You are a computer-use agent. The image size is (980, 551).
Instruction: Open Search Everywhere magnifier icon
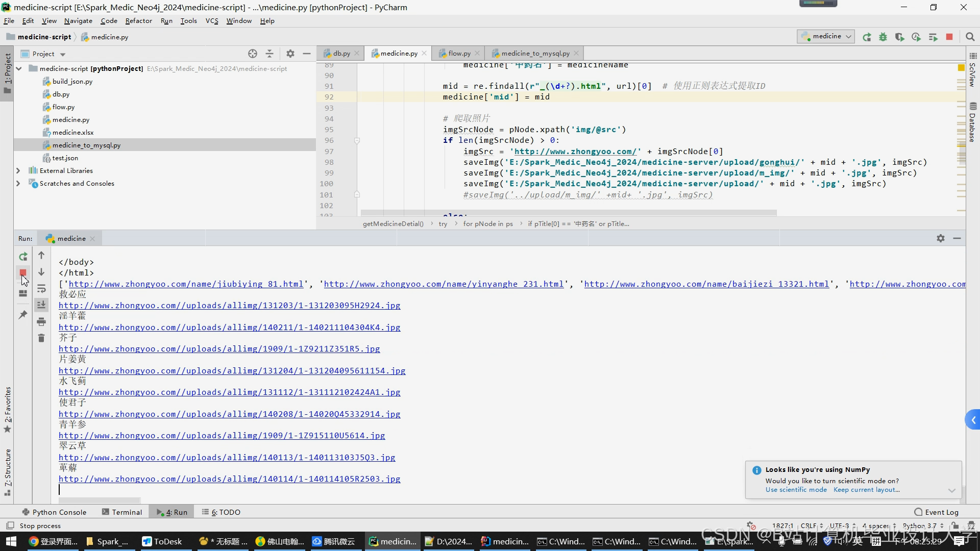click(x=970, y=37)
